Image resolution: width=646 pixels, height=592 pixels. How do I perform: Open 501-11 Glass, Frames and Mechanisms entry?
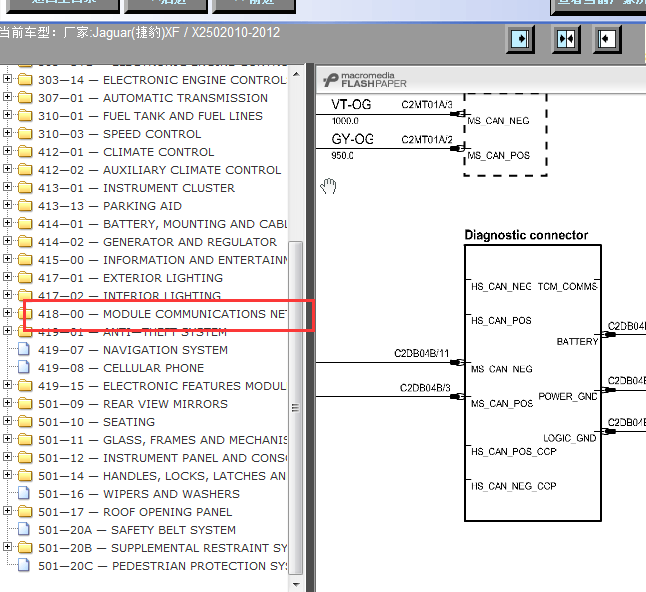pos(162,440)
